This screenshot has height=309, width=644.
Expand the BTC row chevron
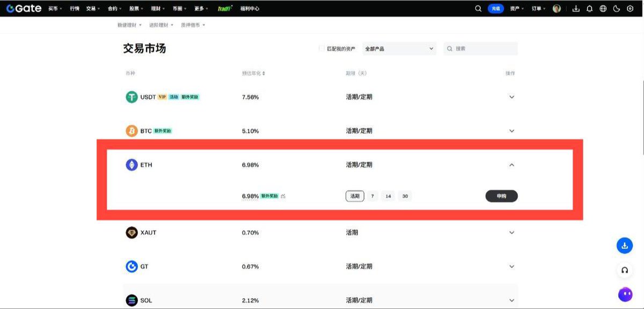511,131
